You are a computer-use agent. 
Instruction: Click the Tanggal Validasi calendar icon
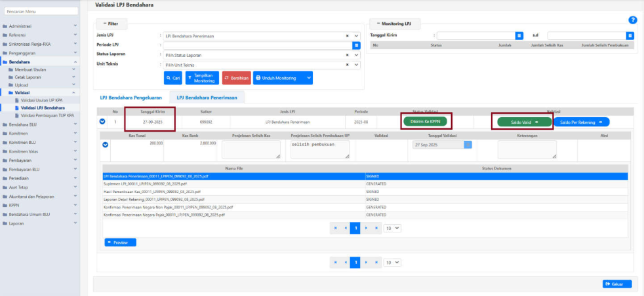point(468,145)
